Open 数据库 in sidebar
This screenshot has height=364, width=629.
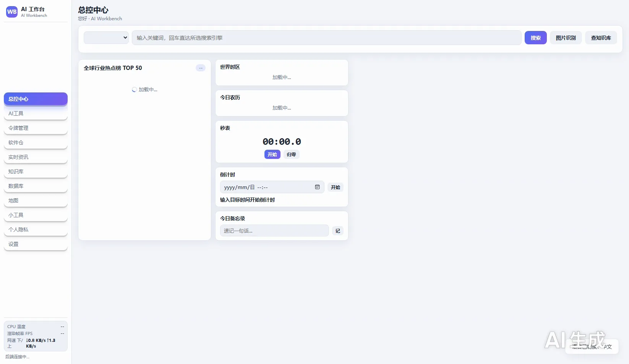[x=36, y=186]
